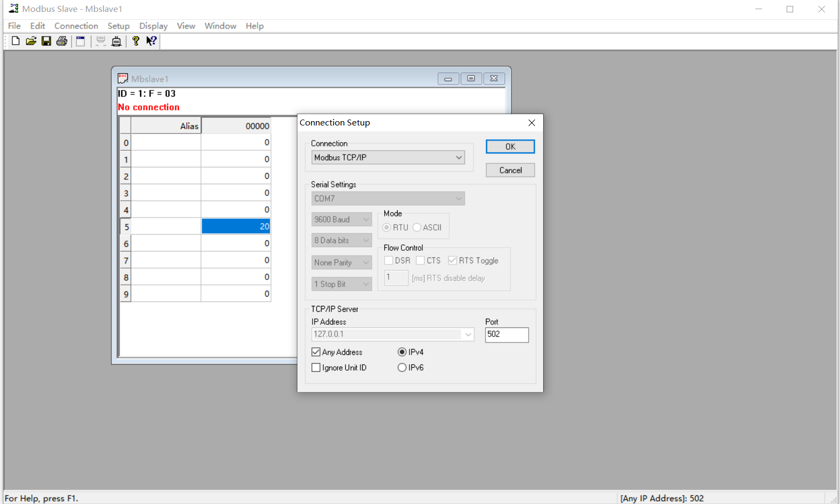This screenshot has height=504, width=840.
Task: Open the Communication traffic viewer icon
Action: (x=116, y=41)
